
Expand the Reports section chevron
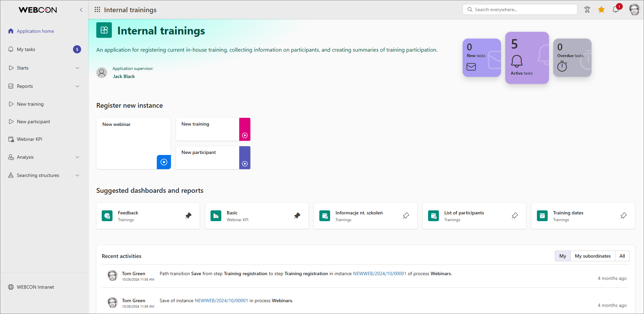point(77,86)
